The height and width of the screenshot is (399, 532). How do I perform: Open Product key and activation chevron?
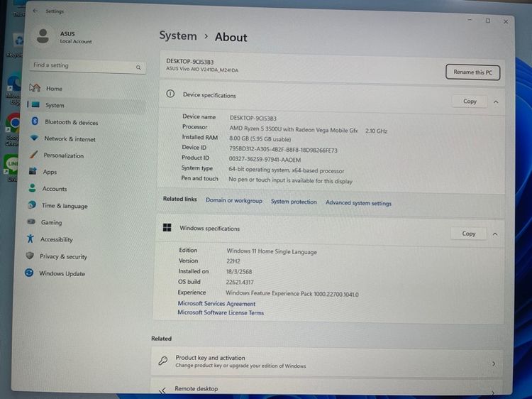[494, 364]
